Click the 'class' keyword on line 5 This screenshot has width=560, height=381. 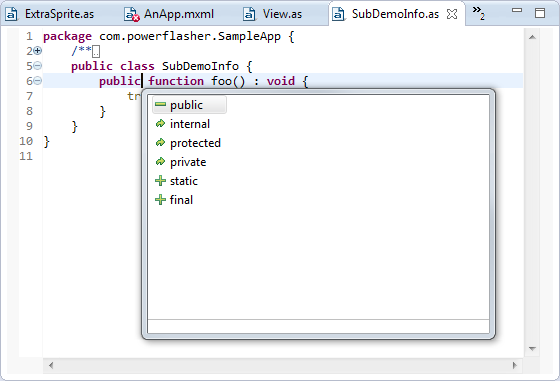(137, 66)
